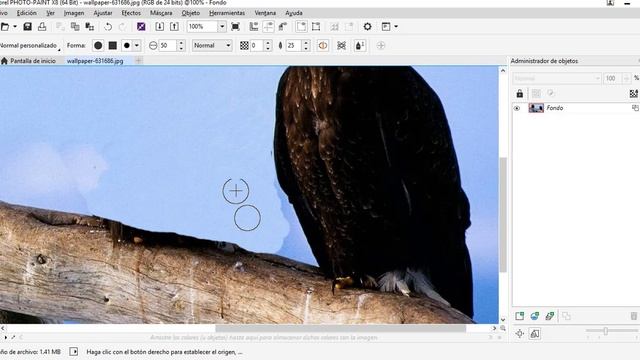Click the Print icon
Image resolution: width=640 pixels, height=360 pixels.
42,27
